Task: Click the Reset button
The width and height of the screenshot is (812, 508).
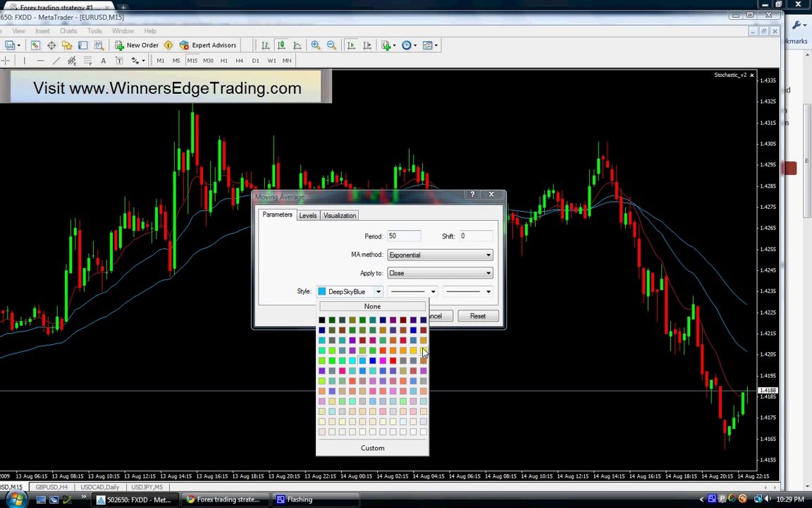Action: point(478,315)
